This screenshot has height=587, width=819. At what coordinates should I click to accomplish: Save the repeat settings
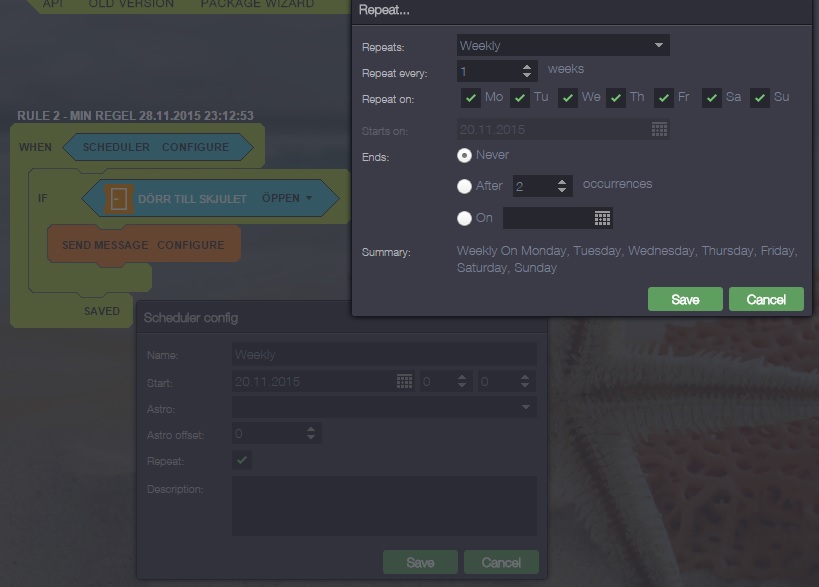pyautogui.click(x=685, y=299)
